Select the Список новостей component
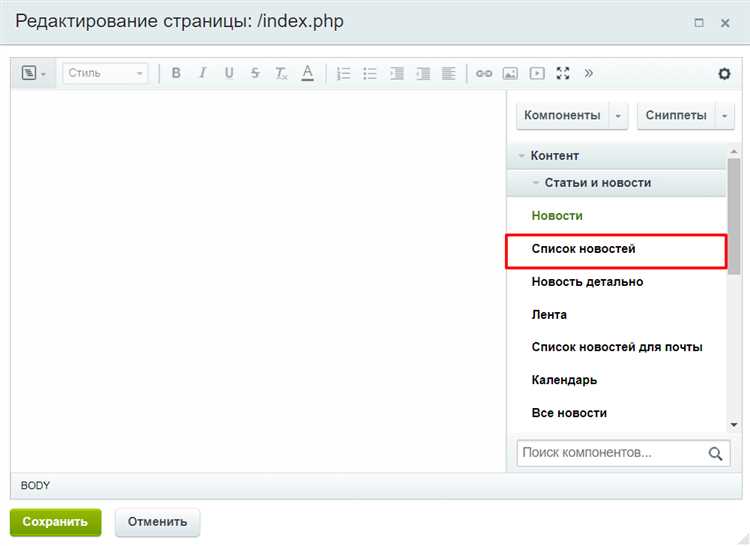The width and height of the screenshot is (750, 546). tap(616, 251)
